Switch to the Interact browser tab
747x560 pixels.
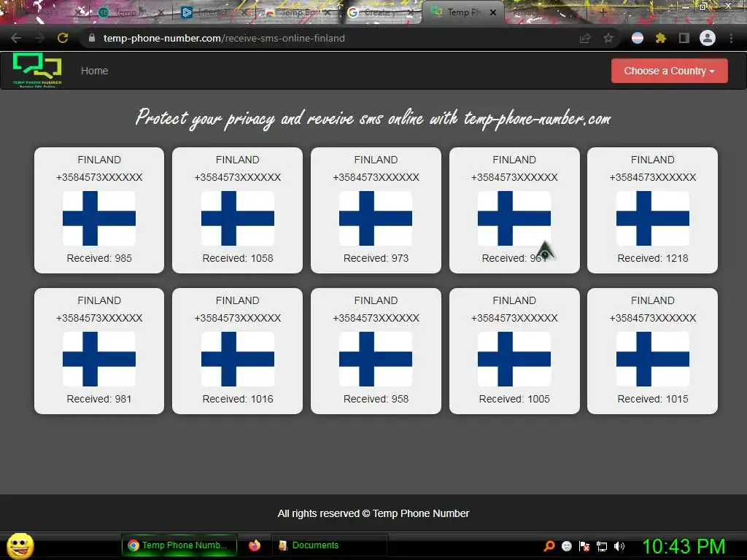point(214,12)
